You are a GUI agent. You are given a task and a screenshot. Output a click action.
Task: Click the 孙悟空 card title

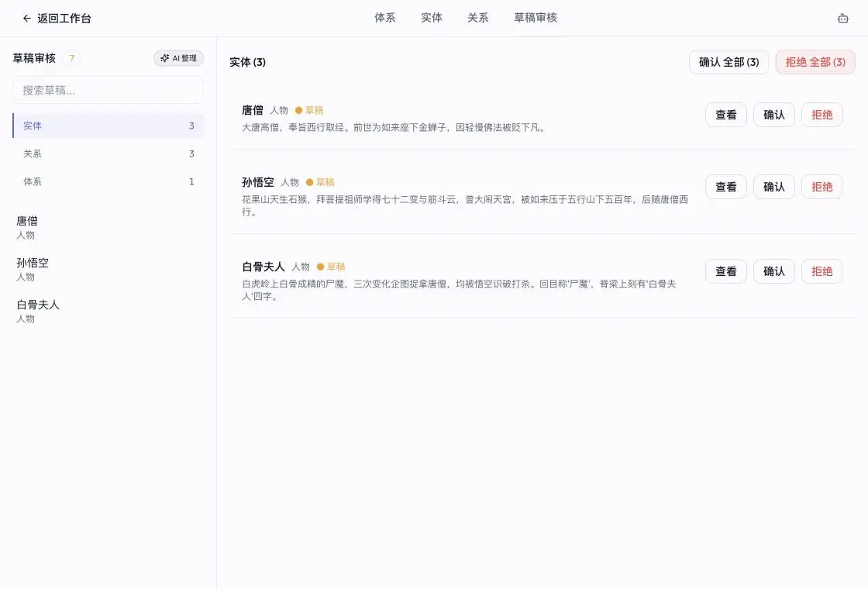click(258, 182)
